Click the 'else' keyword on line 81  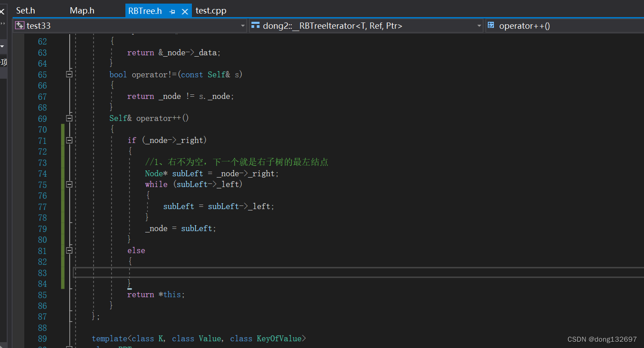click(136, 250)
